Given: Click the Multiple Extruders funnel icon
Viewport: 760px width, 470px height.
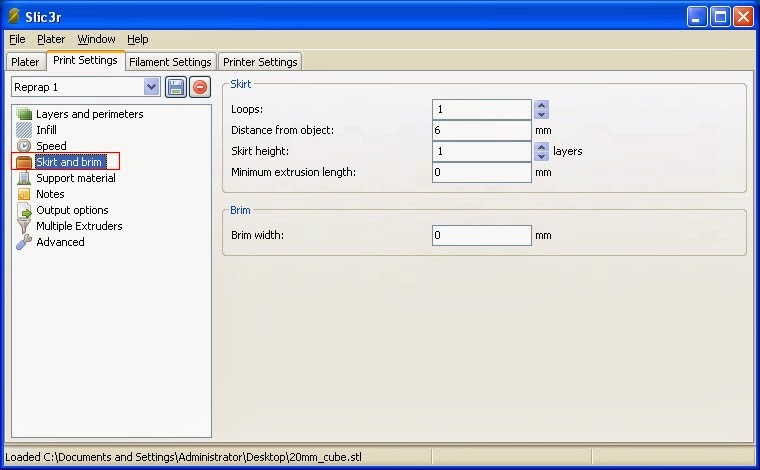Looking at the screenshot, I should 24,226.
